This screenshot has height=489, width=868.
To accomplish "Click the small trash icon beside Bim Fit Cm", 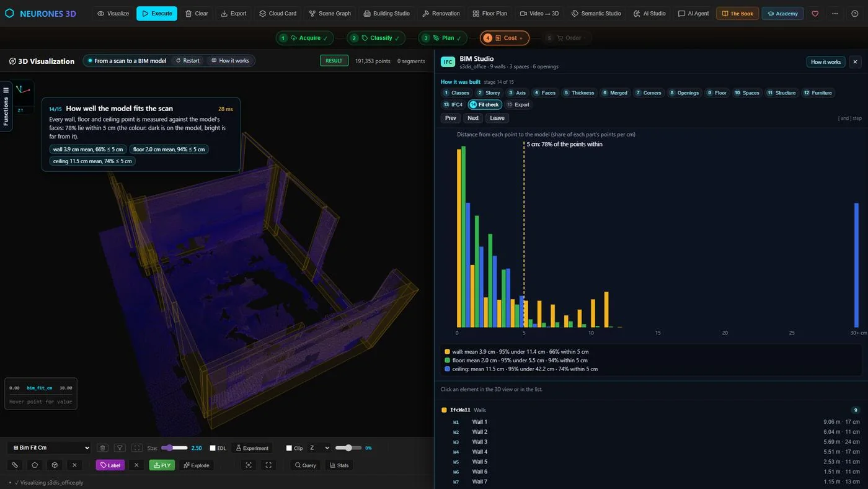I will [103, 448].
